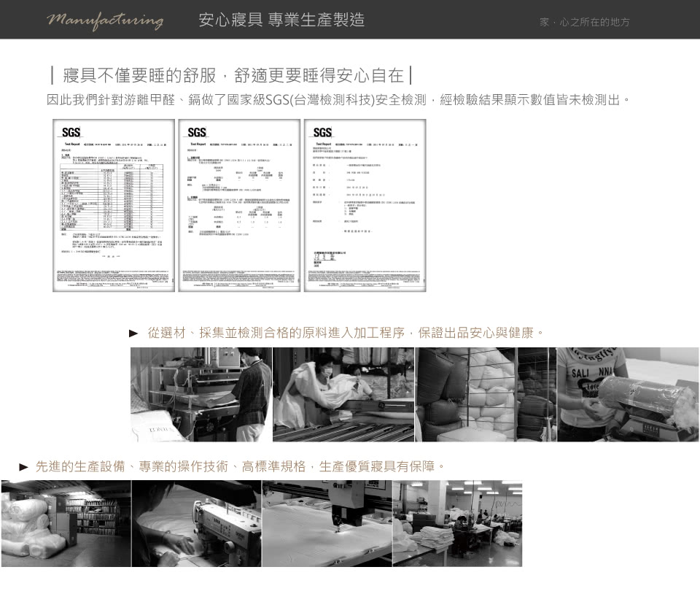Click the Manufacturing script title in header

click(105, 20)
